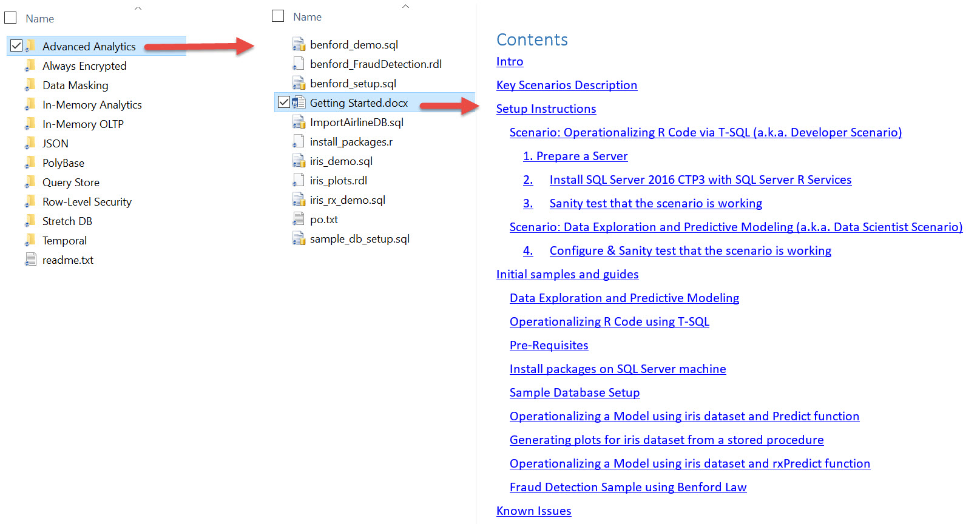Select the benford_FraudDetection.rdl file name

pos(376,64)
